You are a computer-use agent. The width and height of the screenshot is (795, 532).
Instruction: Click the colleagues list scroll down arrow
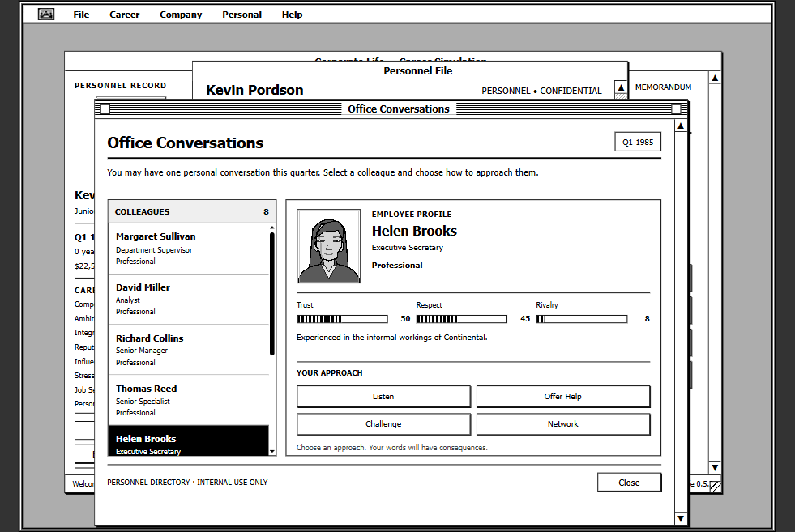pyautogui.click(x=272, y=452)
